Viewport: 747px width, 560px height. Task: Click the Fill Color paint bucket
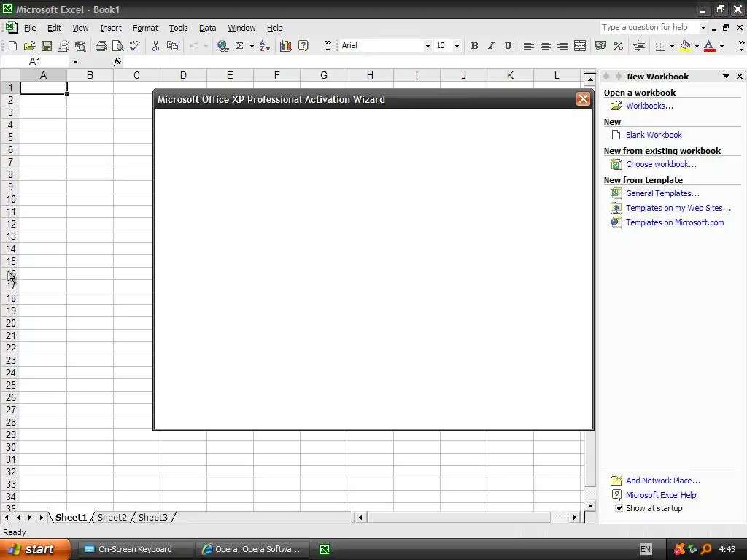[685, 46]
